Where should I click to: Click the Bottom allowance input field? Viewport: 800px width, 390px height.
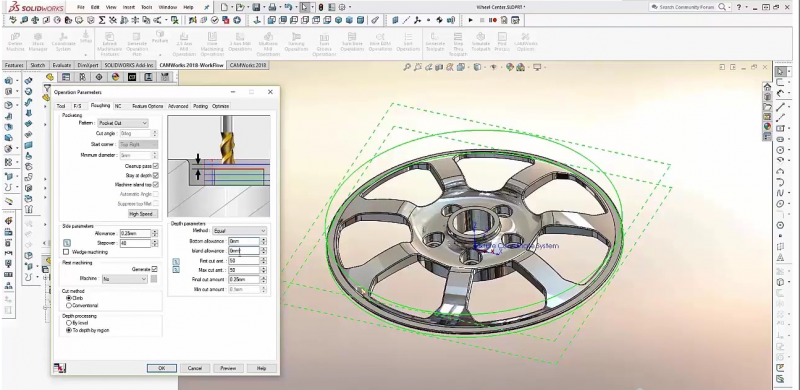click(x=244, y=241)
